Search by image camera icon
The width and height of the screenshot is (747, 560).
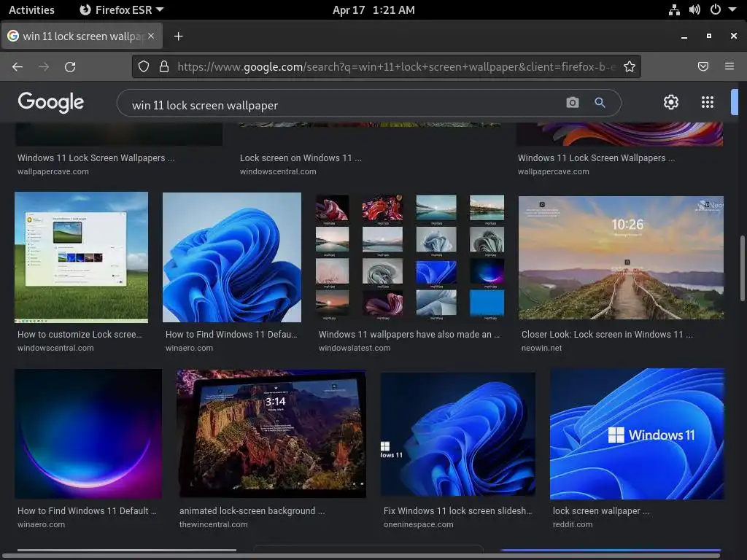click(573, 102)
